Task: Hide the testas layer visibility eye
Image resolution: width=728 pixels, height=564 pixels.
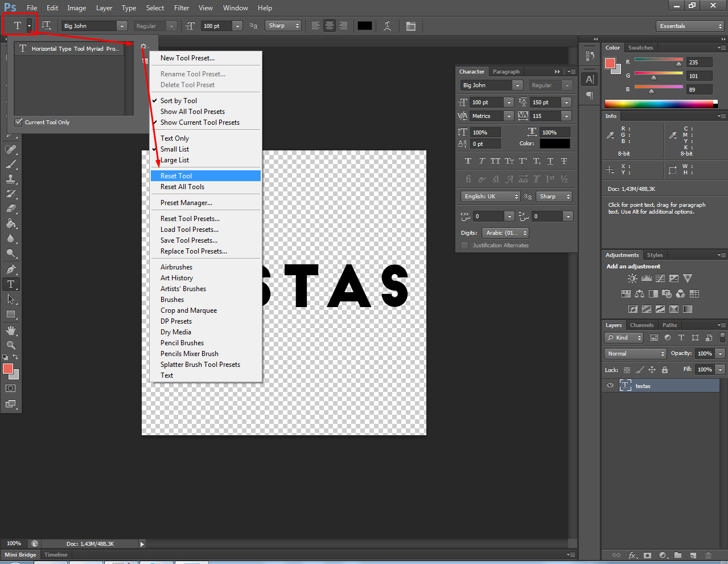Action: point(610,386)
